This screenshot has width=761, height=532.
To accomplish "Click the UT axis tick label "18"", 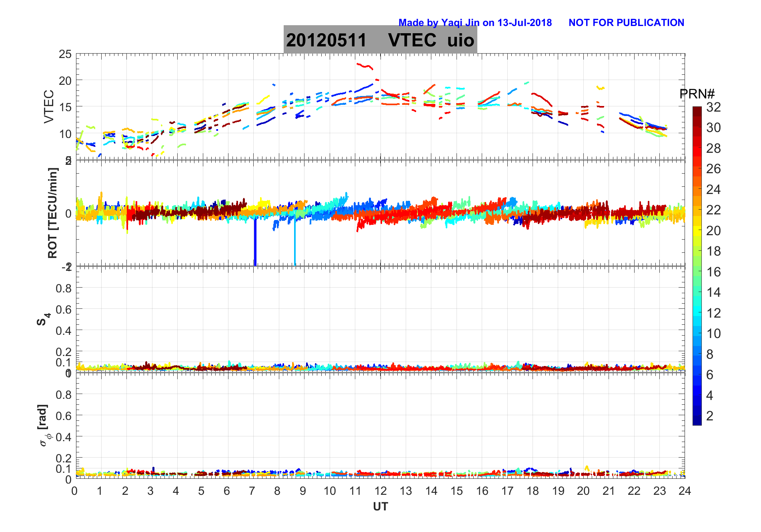I will pyautogui.click(x=533, y=491).
